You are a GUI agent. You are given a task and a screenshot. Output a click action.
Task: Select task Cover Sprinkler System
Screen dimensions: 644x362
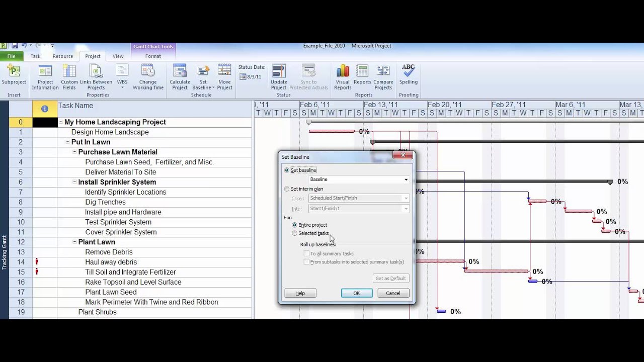click(121, 232)
